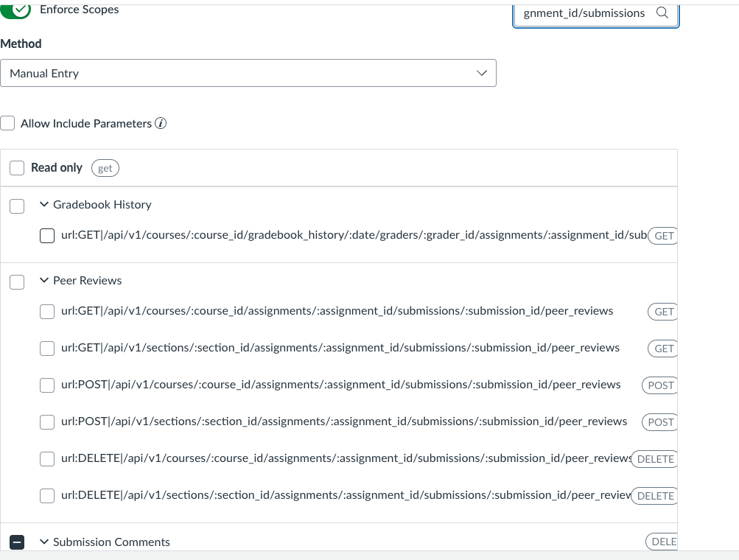
Task: Collapse the Gradebook History section chevron
Action: [44, 204]
